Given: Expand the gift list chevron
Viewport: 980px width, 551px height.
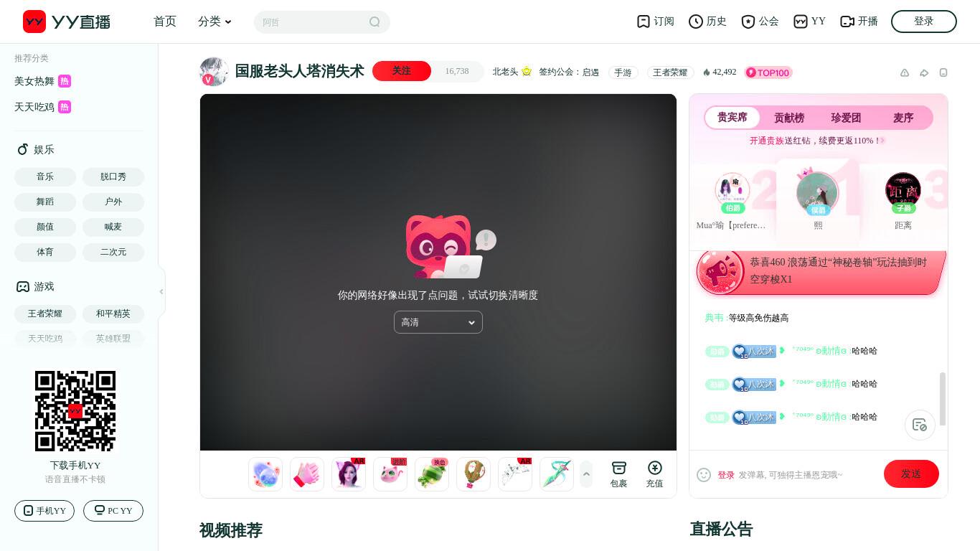Looking at the screenshot, I should coord(586,474).
